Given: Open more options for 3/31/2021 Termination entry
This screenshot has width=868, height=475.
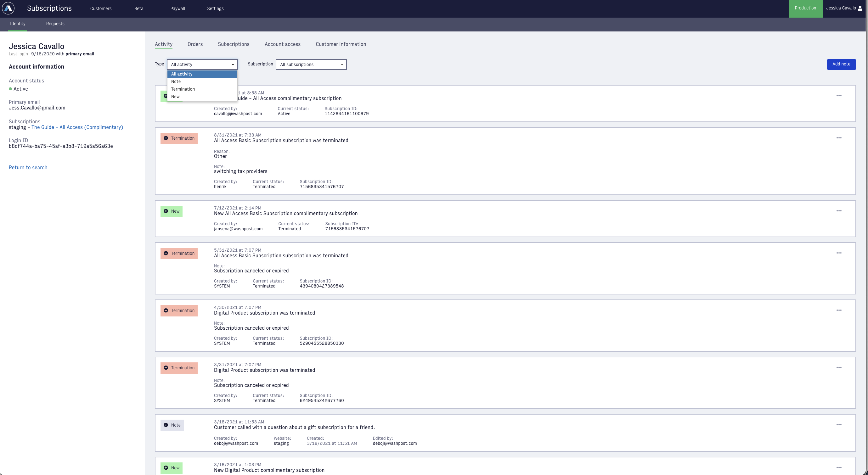Looking at the screenshot, I should 839,367.
